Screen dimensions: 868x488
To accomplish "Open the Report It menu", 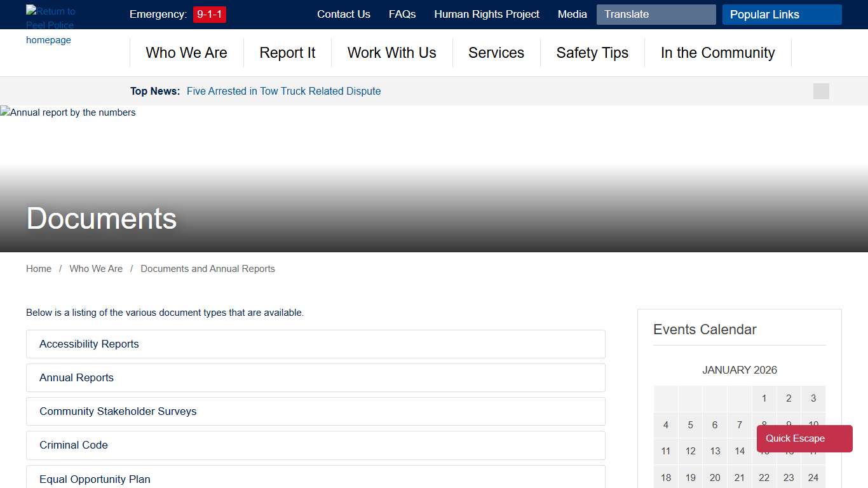I will pyautogui.click(x=287, y=53).
